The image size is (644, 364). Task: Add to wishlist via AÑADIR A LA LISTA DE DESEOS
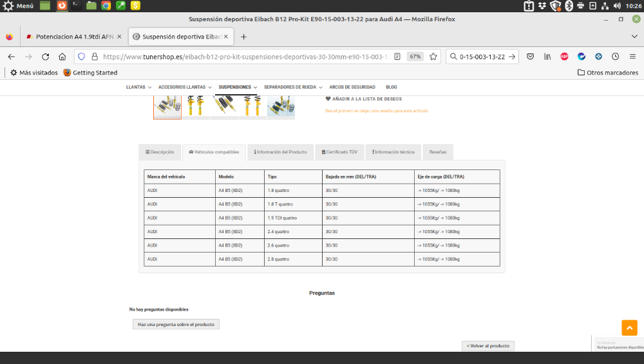363,99
